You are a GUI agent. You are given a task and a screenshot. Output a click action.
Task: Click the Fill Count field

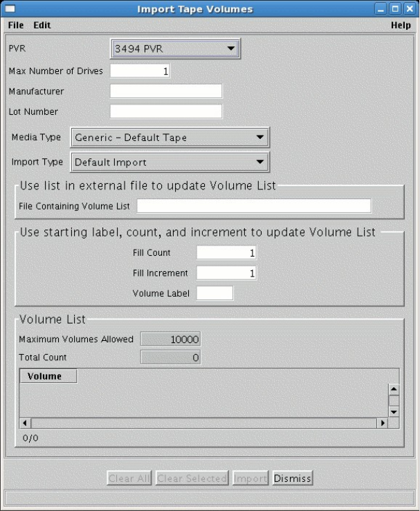pyautogui.click(x=226, y=252)
